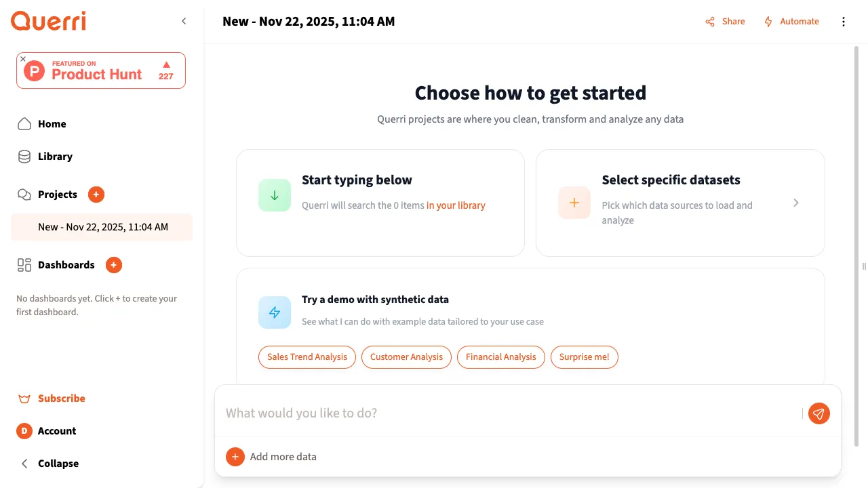Open the Product Hunt featured badge
Screen dimensions: 868x488
pos(102,71)
